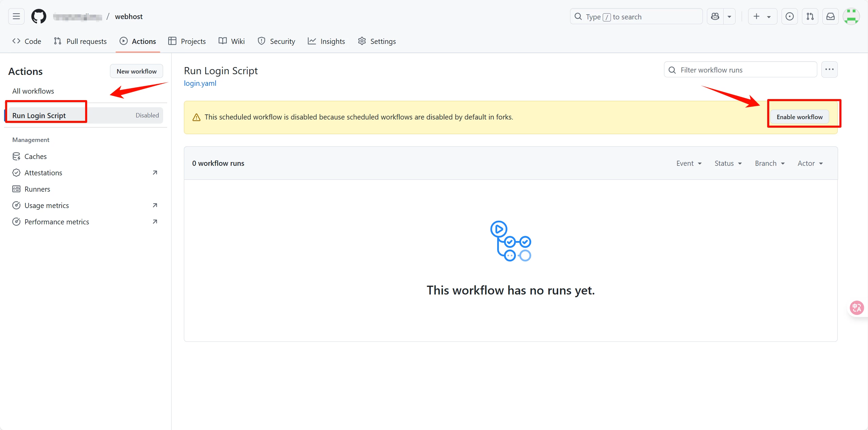Open the Branch filter dropdown
Viewport: 868px width, 430px height.
point(770,163)
